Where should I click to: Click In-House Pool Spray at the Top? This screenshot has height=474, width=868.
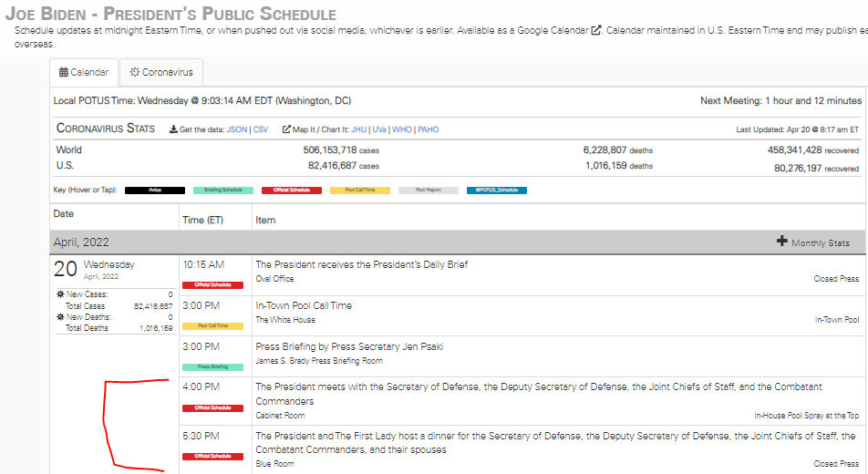[806, 416]
